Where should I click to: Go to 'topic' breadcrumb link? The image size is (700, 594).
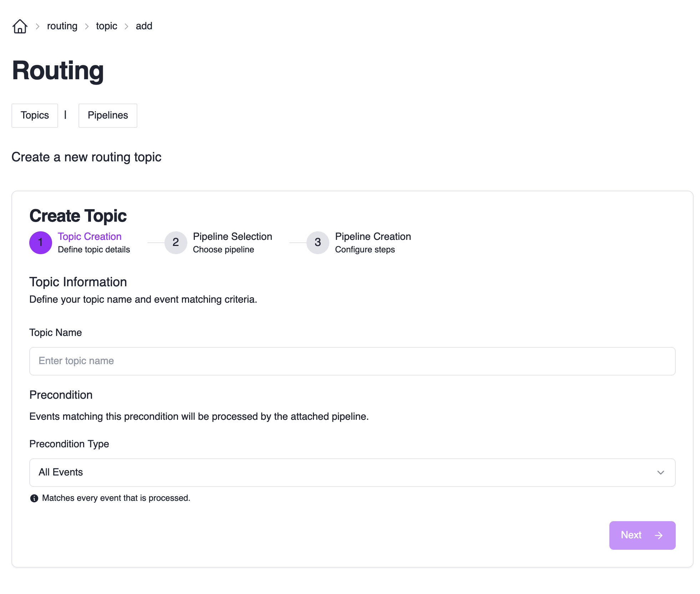[x=106, y=26]
